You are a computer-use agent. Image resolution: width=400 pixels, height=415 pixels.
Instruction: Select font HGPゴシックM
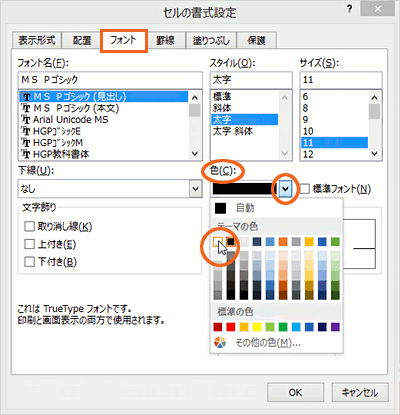pyautogui.click(x=104, y=143)
